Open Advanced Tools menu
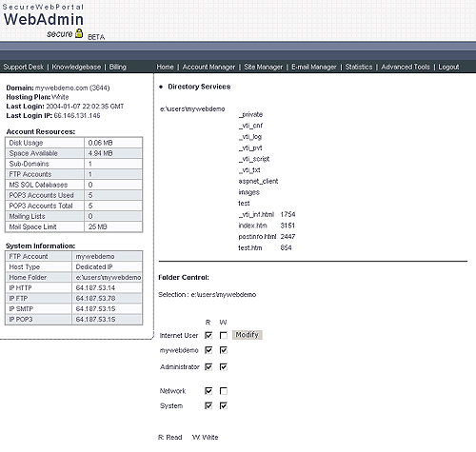The width and height of the screenshot is (476, 452). coord(406,67)
